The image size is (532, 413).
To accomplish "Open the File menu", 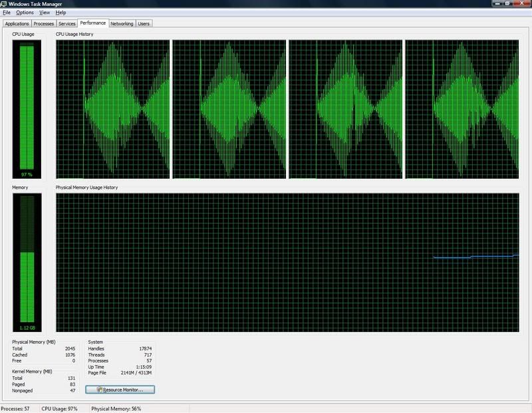I will (7, 13).
